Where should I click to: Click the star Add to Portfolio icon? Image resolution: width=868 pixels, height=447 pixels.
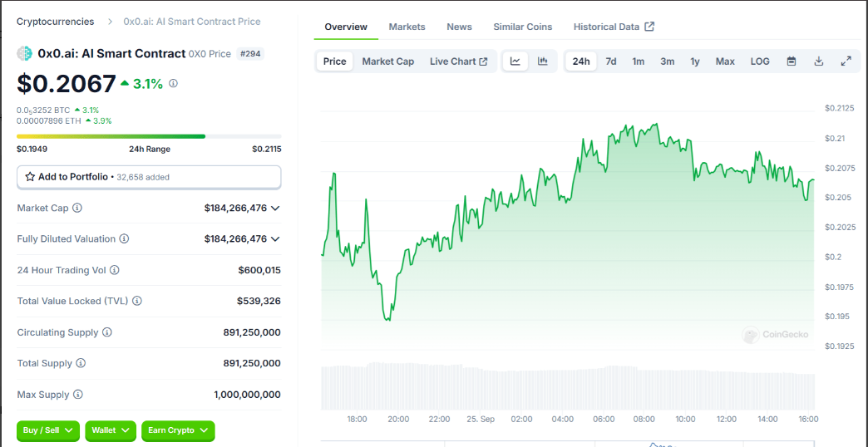30,177
